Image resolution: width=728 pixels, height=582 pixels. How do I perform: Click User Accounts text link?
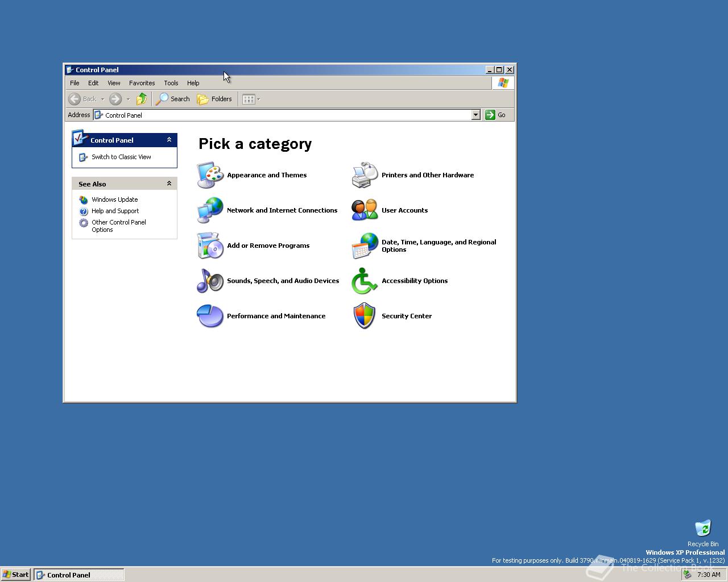(404, 210)
